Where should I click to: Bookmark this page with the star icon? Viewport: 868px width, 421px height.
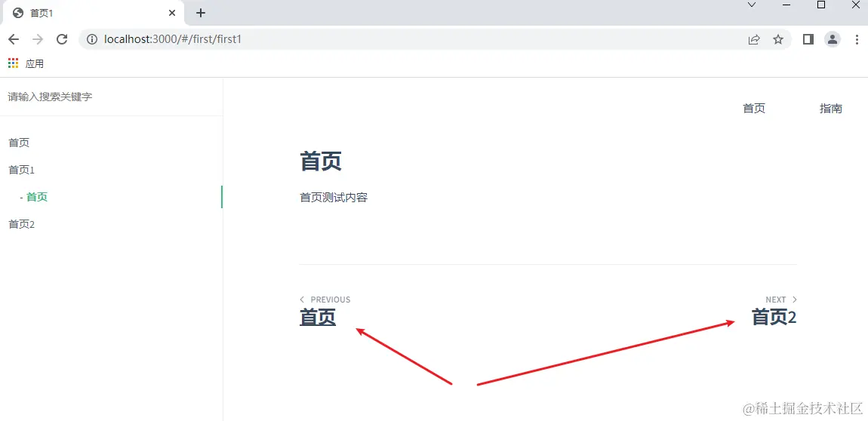click(x=778, y=40)
